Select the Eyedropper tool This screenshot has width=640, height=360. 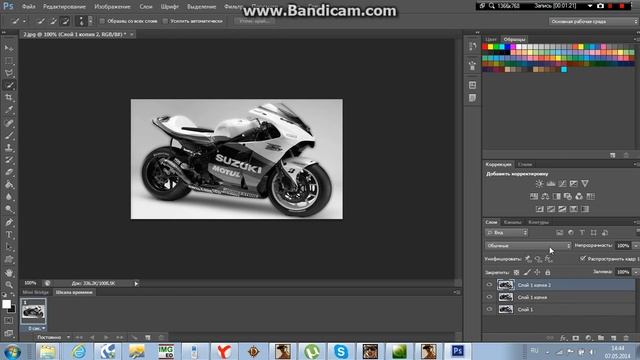(9, 110)
